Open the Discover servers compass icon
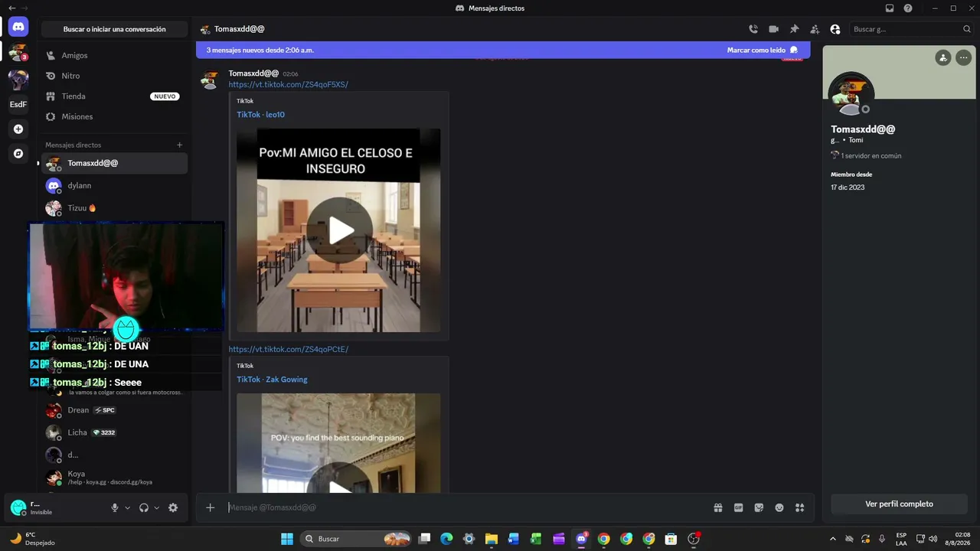980x551 pixels. (18, 154)
